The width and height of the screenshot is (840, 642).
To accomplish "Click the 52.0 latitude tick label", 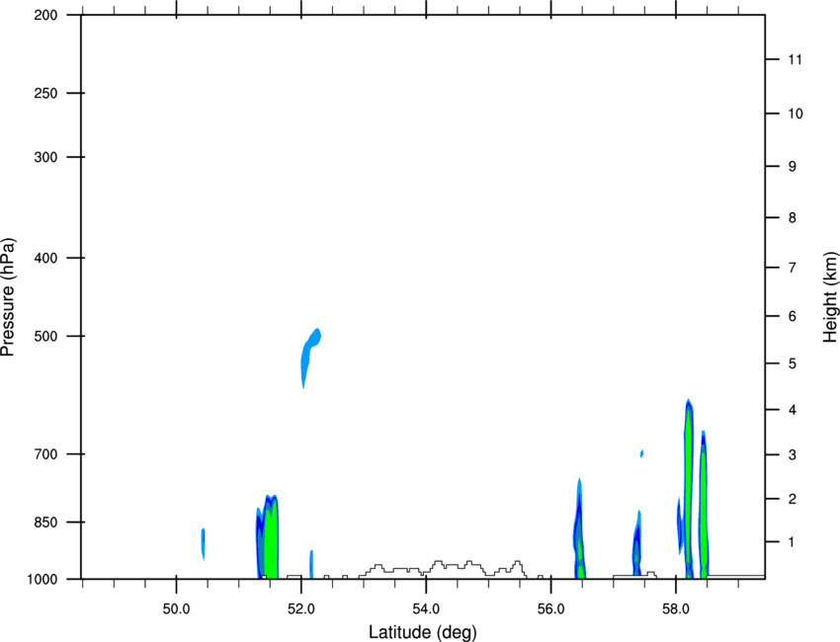I will (x=301, y=609).
